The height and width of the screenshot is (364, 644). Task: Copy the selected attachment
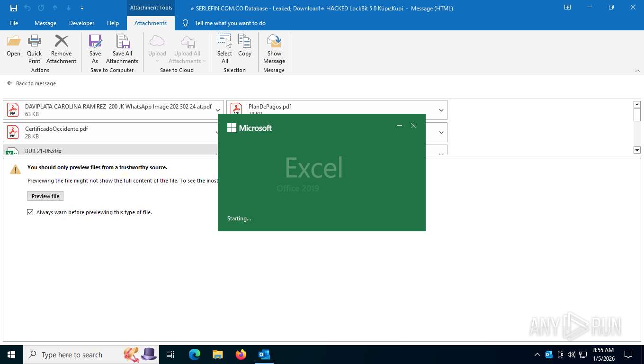[x=245, y=46]
